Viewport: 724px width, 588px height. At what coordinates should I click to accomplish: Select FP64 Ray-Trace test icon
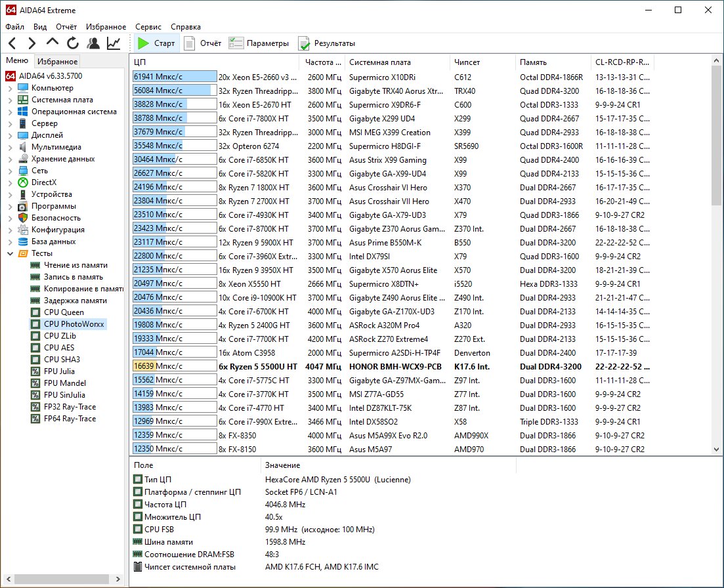(x=35, y=419)
